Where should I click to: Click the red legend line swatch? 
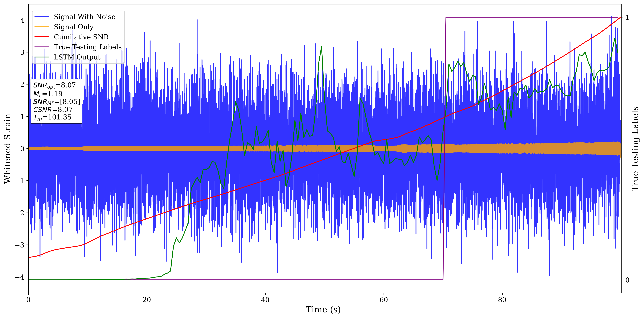click(x=42, y=37)
